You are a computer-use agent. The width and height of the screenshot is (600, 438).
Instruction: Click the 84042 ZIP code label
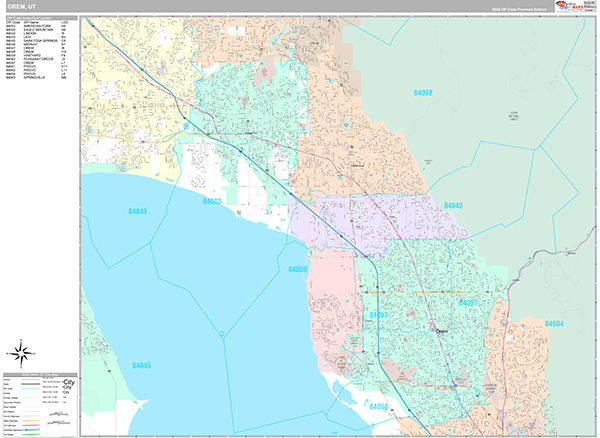click(x=452, y=205)
